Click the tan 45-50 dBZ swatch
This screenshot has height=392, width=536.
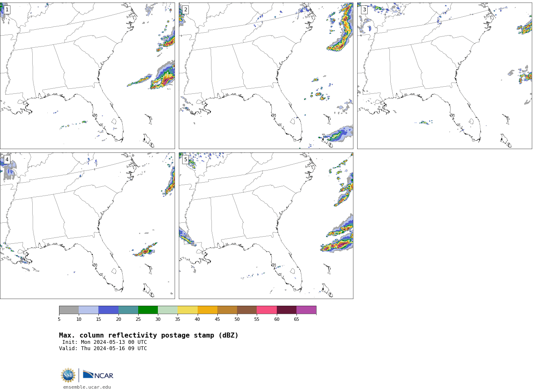tap(227, 310)
